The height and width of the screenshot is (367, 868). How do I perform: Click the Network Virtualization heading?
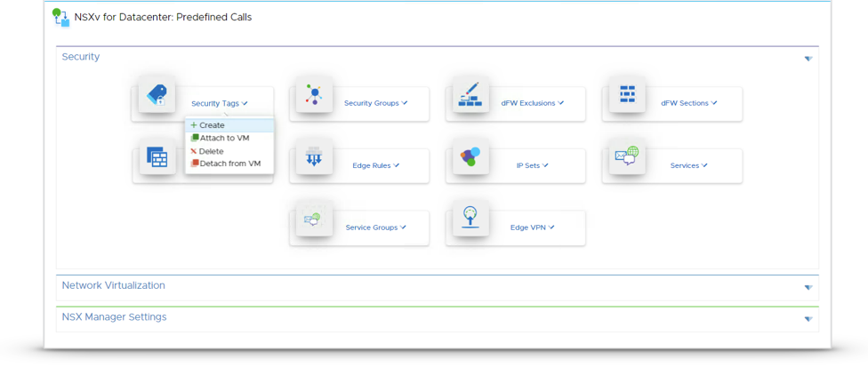click(114, 286)
